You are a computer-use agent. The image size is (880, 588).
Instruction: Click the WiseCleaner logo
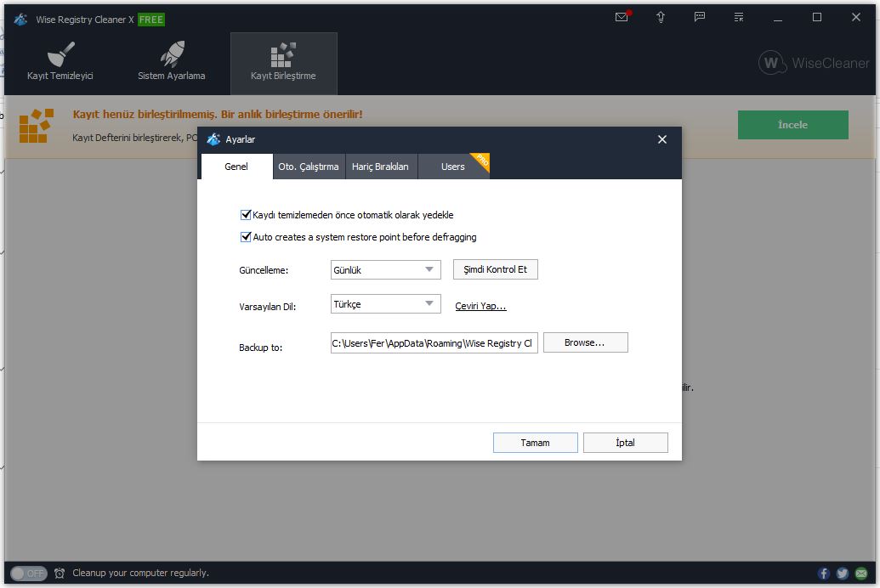[x=814, y=63]
